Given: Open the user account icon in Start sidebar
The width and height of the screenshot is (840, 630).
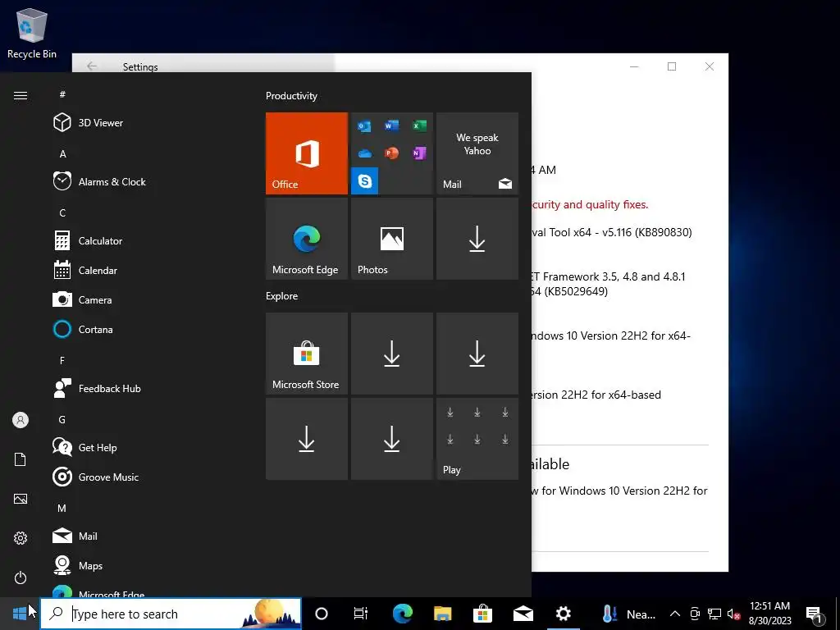Looking at the screenshot, I should [x=21, y=420].
